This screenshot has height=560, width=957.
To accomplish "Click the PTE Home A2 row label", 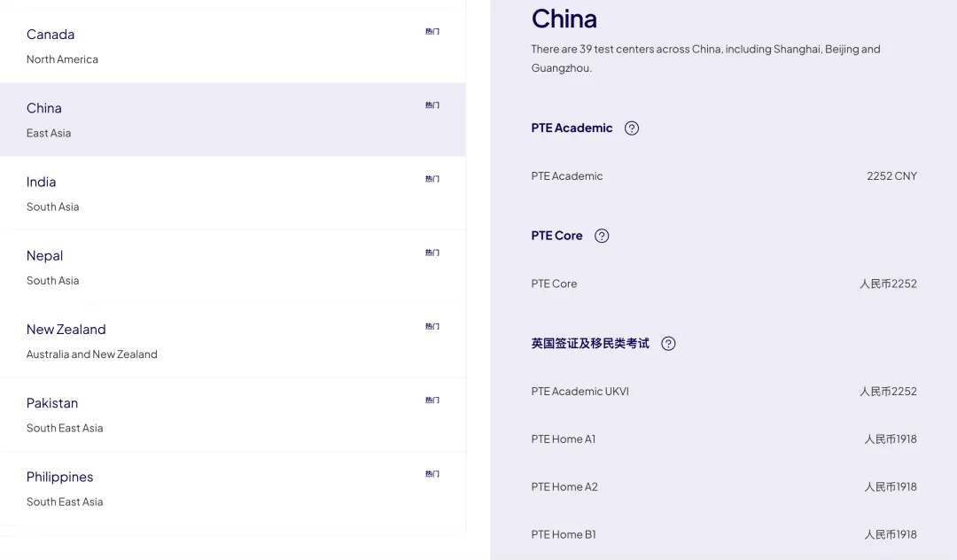I will pos(564,486).
